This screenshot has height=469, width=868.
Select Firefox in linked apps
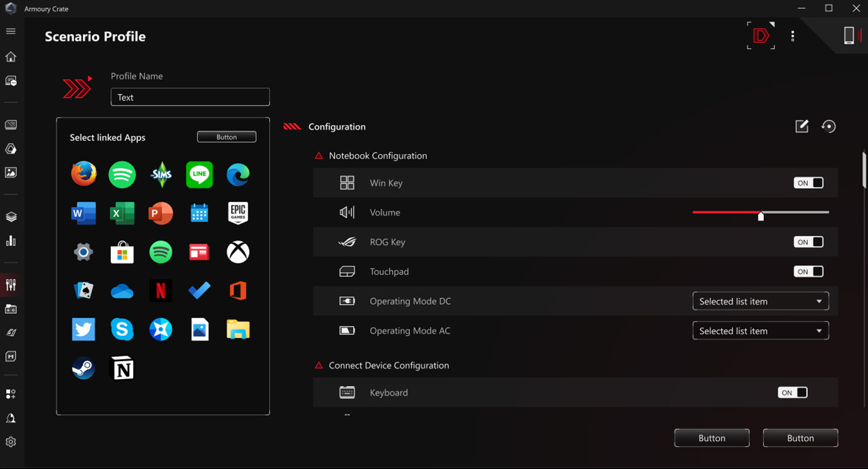point(83,174)
